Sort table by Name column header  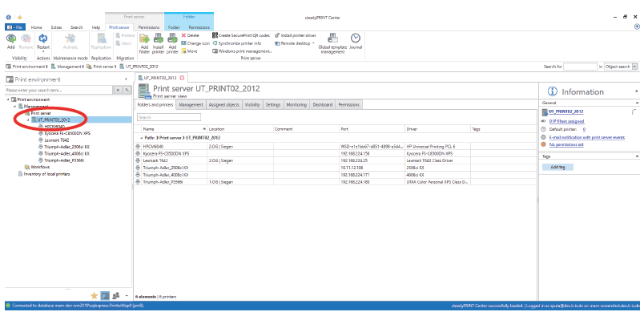tap(173, 129)
